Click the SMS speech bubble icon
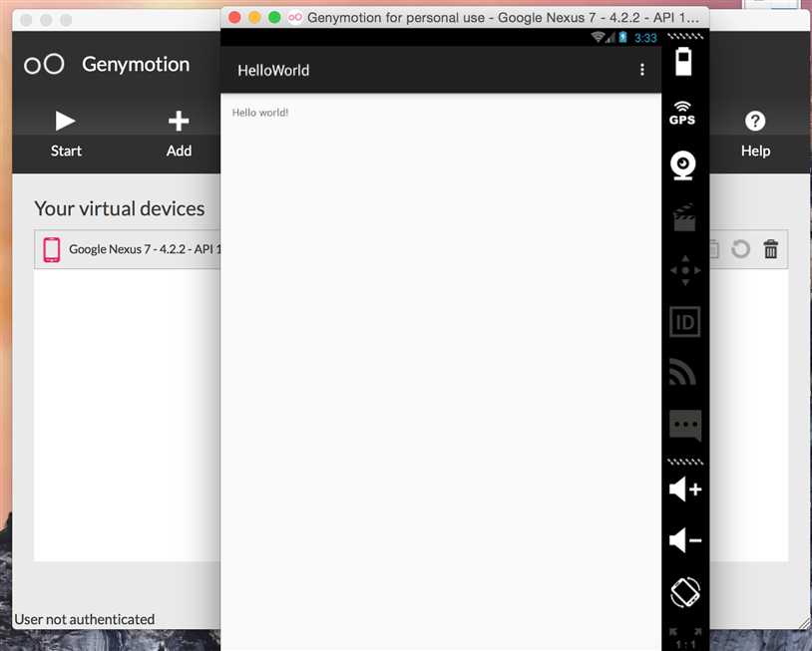 tap(685, 426)
